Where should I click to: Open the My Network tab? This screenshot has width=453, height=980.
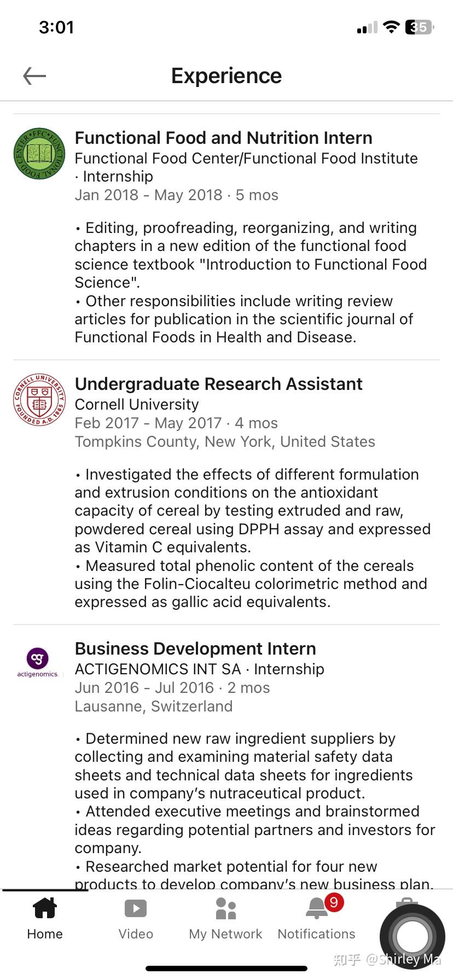(x=225, y=919)
